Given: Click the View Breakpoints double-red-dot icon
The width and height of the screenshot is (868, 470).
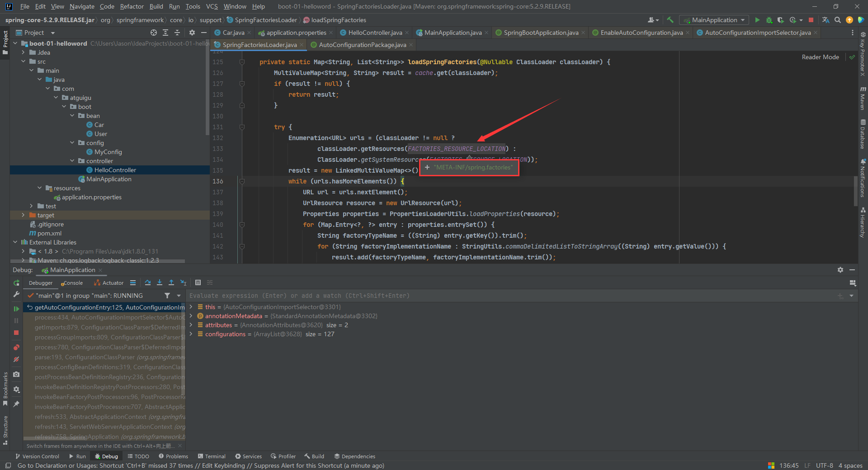Looking at the screenshot, I should [16, 347].
